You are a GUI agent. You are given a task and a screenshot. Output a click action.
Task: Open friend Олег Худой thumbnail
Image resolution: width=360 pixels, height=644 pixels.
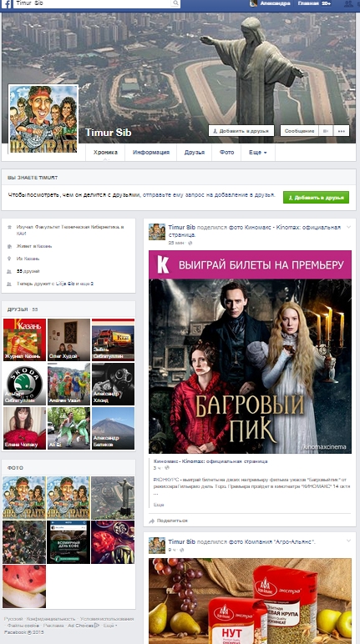68,340
